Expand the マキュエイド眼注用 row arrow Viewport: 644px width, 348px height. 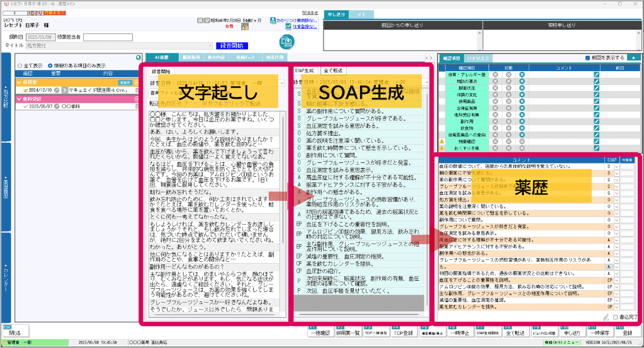(65, 90)
